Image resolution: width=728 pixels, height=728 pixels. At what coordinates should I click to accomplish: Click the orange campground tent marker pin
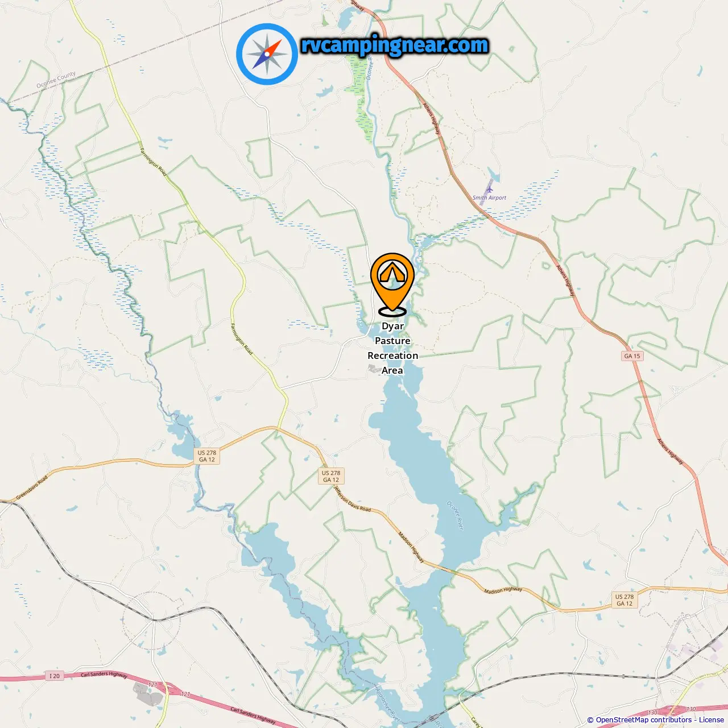pos(392,284)
